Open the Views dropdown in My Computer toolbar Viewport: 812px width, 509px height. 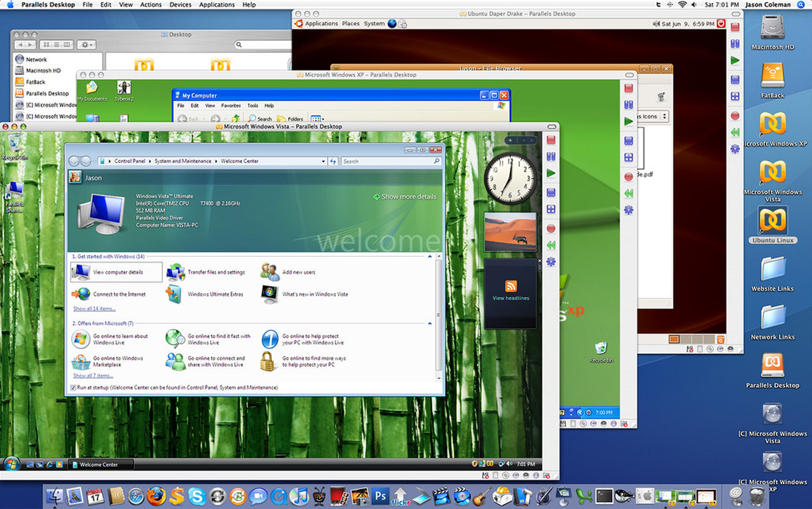coord(317,118)
